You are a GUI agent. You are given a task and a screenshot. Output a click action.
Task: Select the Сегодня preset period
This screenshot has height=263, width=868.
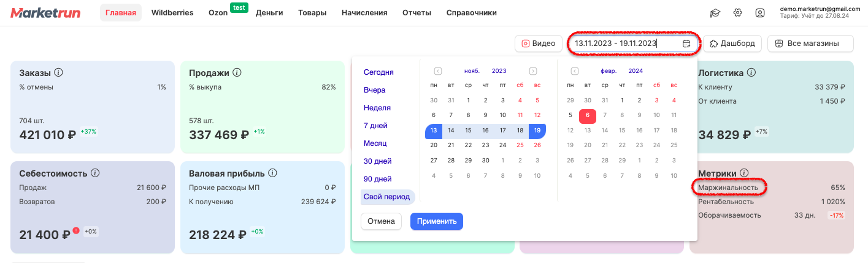click(378, 72)
